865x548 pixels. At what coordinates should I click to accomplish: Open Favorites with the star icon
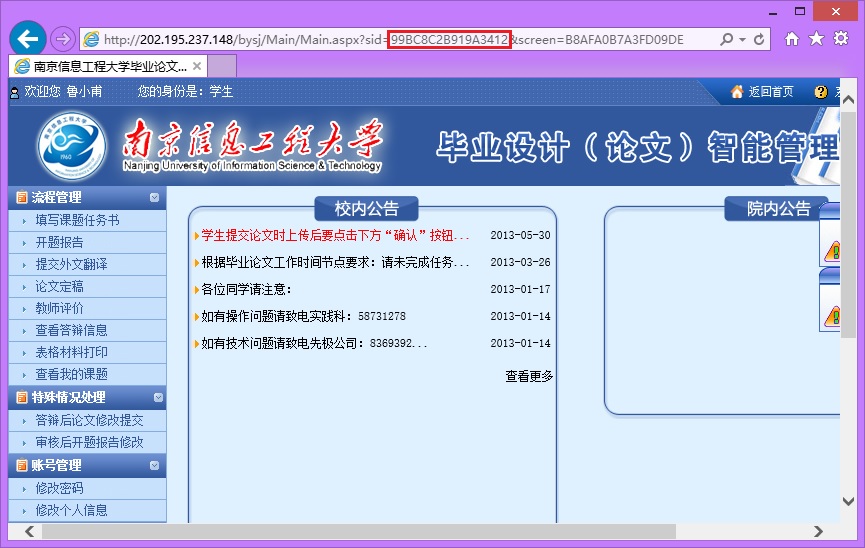pos(816,39)
